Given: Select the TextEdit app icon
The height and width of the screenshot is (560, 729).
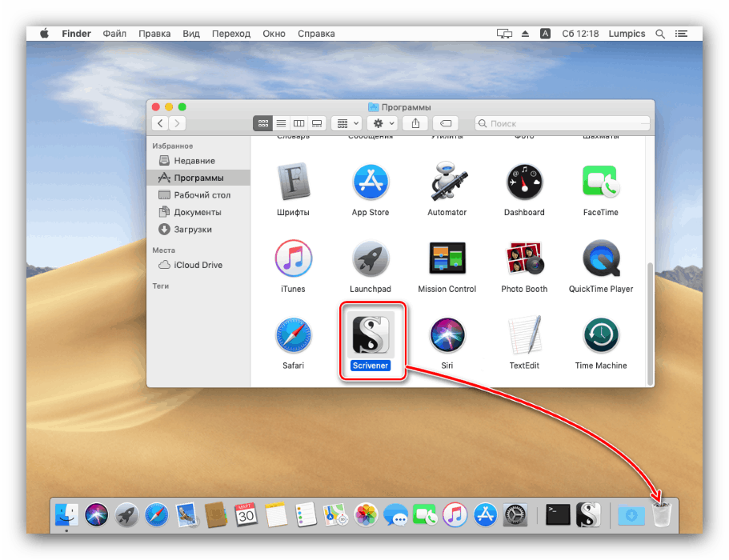Looking at the screenshot, I should click(x=524, y=334).
